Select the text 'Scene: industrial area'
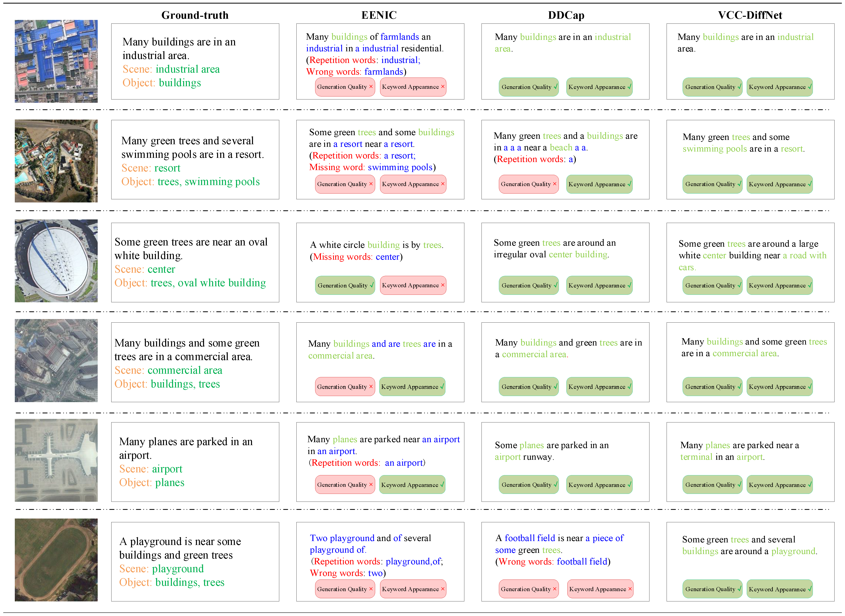Image resolution: width=845 pixels, height=616 pixels. coord(171,69)
